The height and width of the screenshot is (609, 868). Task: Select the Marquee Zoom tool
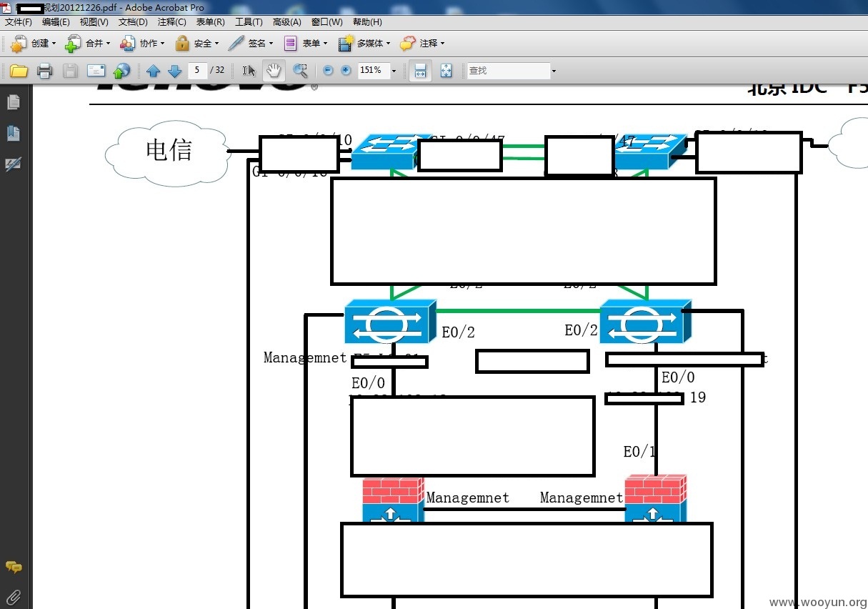click(300, 71)
